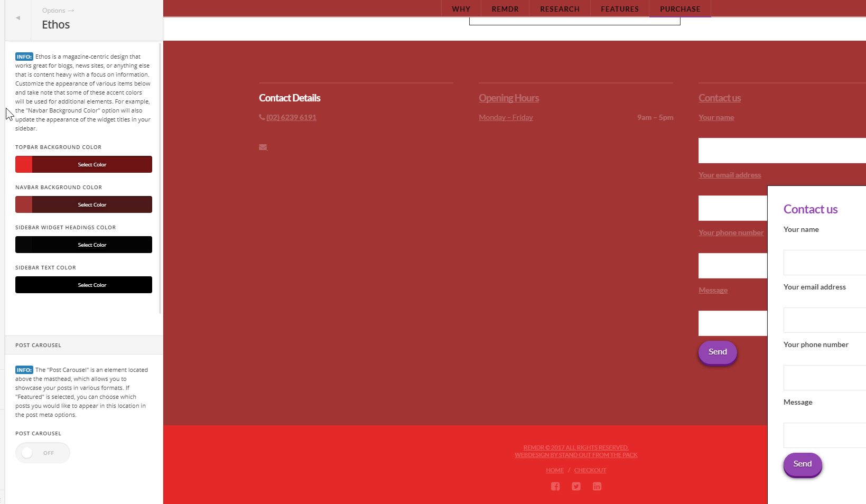The height and width of the screenshot is (504, 866).
Task: Click the HOME footer link
Action: [554, 470]
